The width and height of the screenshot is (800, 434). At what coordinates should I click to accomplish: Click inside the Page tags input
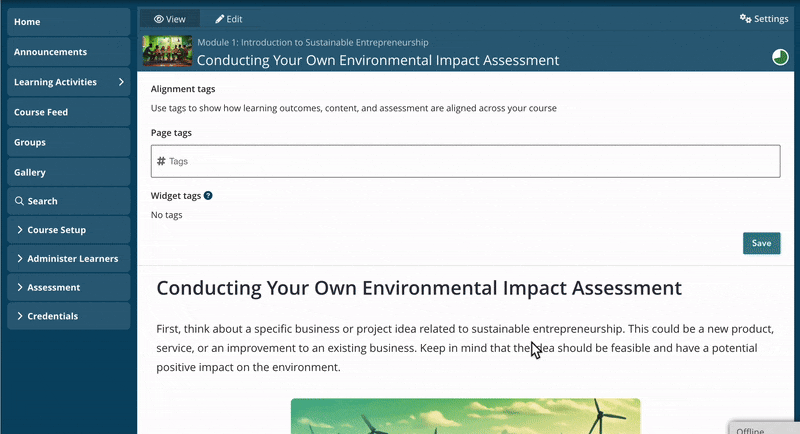[x=470, y=161]
